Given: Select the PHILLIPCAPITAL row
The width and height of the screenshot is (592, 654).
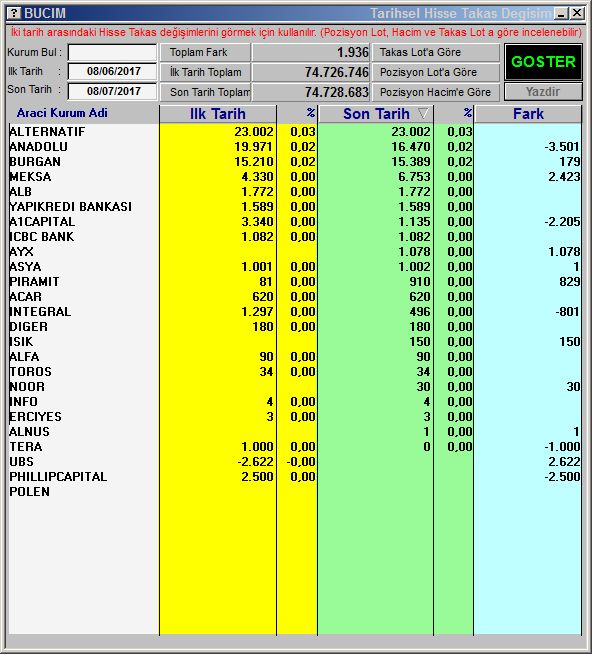Looking at the screenshot, I should pyautogui.click(x=295, y=477).
